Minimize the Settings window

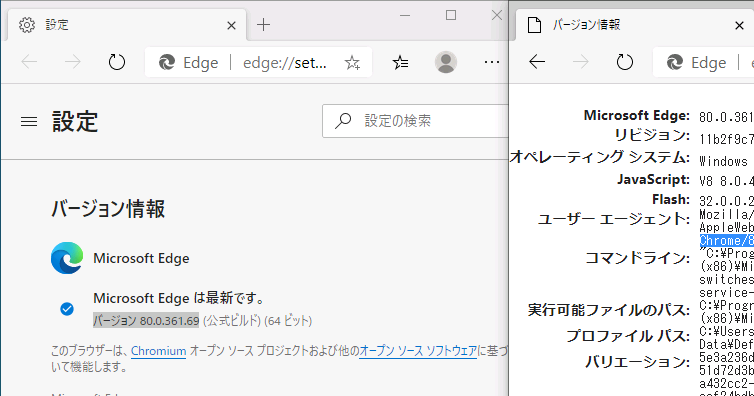point(405,15)
